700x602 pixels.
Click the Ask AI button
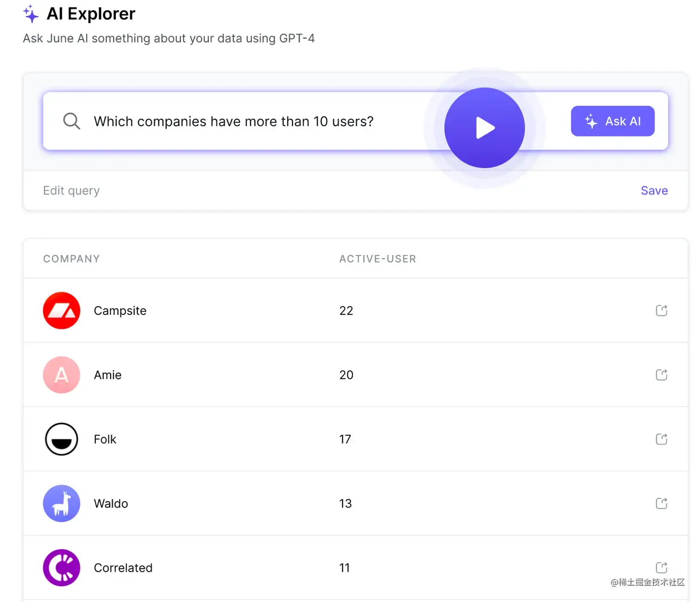point(612,121)
